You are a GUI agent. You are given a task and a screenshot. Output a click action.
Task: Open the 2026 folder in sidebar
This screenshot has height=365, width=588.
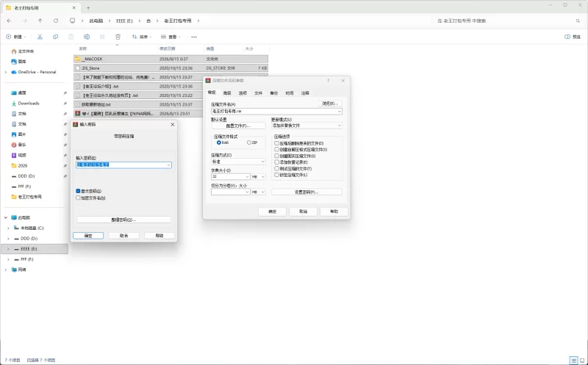[19, 166]
